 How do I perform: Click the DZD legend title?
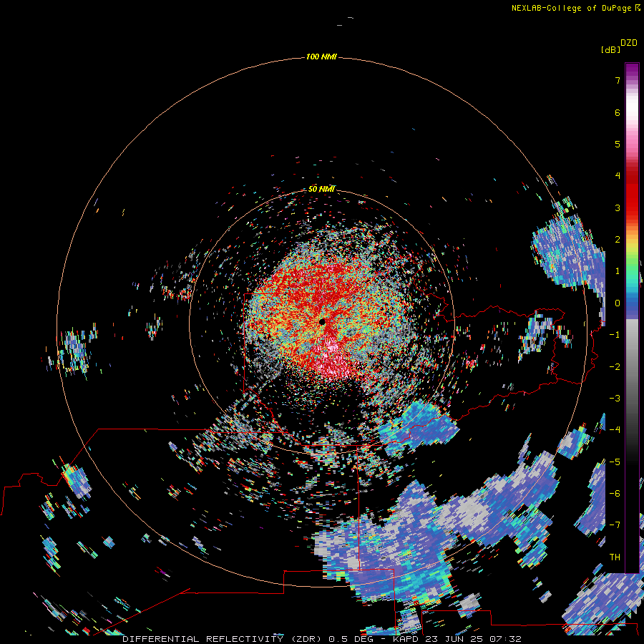click(x=629, y=43)
